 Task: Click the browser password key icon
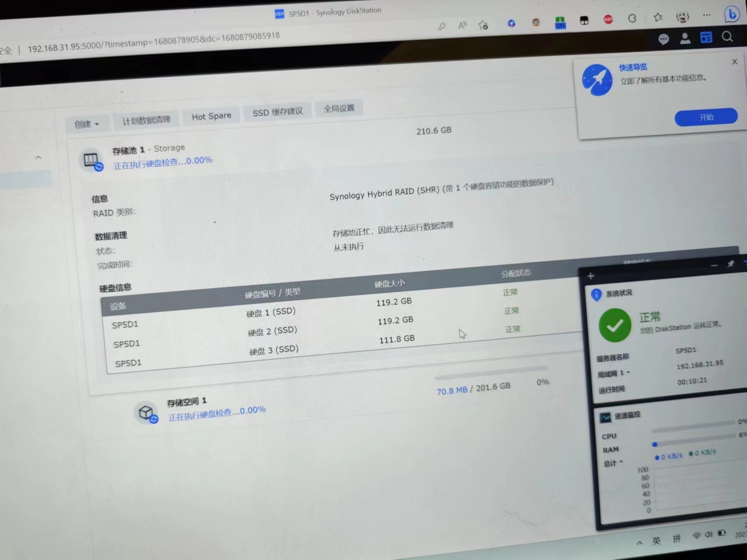441,27
